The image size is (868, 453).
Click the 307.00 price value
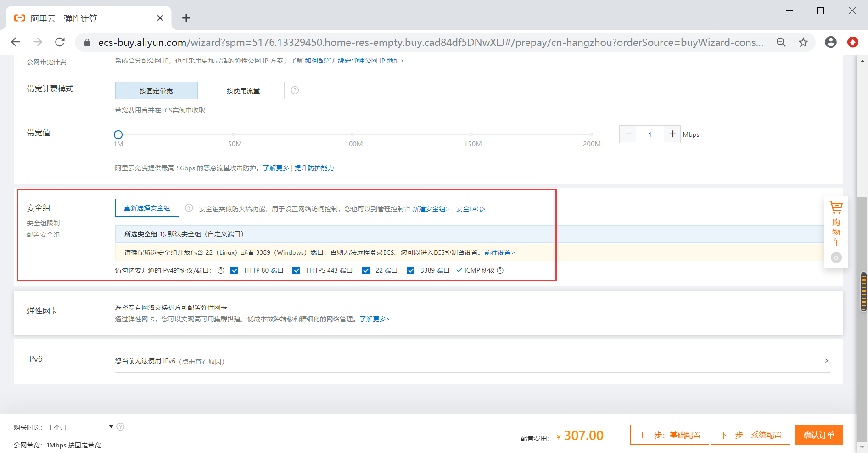pos(583,436)
